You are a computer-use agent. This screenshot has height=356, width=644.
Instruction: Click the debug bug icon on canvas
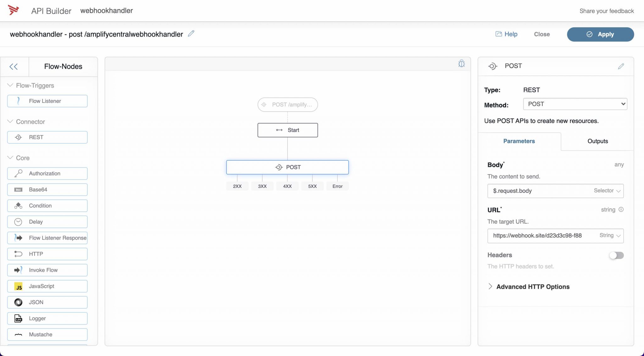(x=461, y=64)
